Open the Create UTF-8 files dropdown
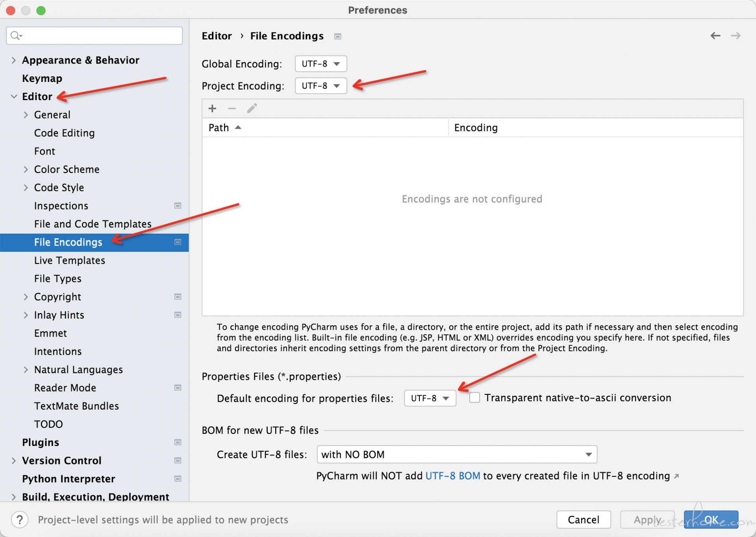This screenshot has height=537, width=756. (457, 455)
